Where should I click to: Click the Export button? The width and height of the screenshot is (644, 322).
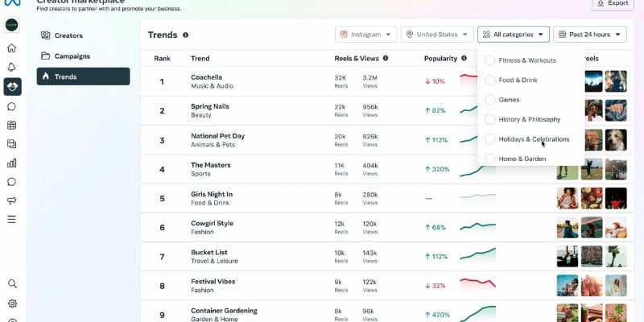[x=613, y=3]
